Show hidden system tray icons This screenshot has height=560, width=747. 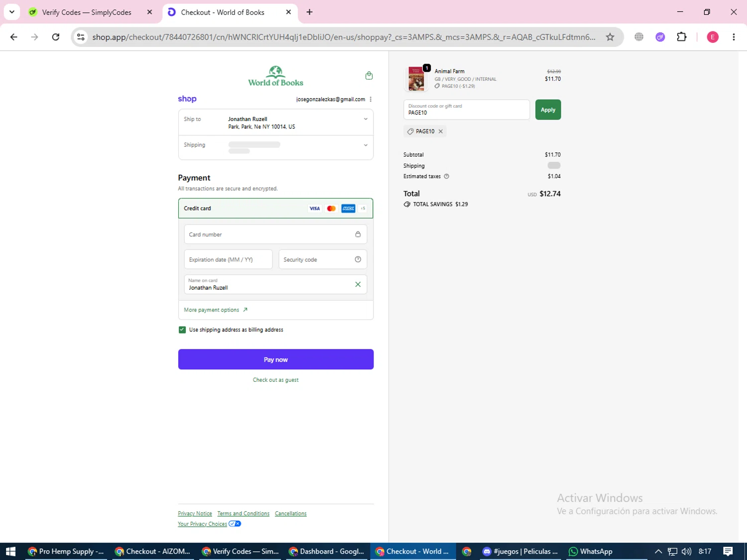coord(658,552)
